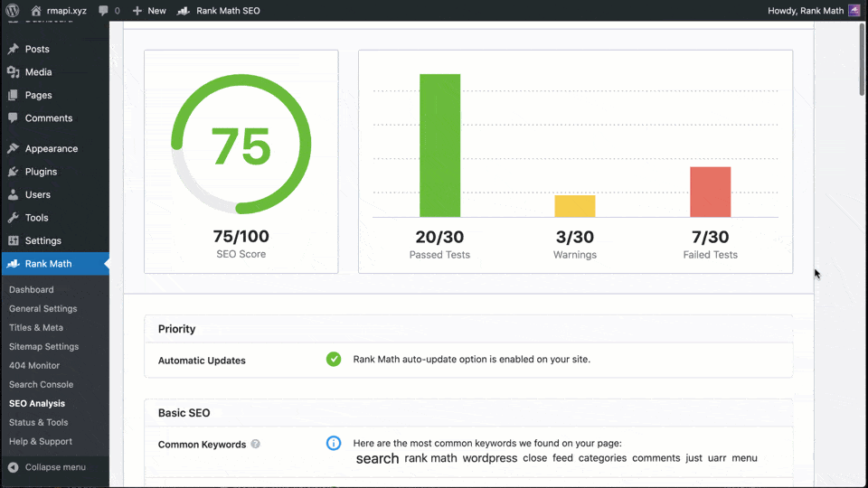Viewport: 868px width, 488px height.
Task: Click the Pages icon in sidebar
Action: [x=14, y=95]
